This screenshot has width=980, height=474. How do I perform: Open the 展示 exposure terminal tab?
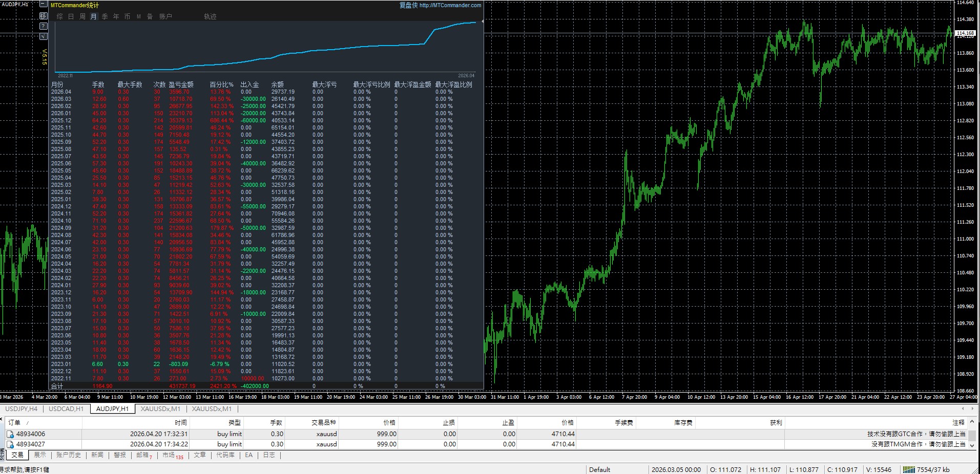40,455
